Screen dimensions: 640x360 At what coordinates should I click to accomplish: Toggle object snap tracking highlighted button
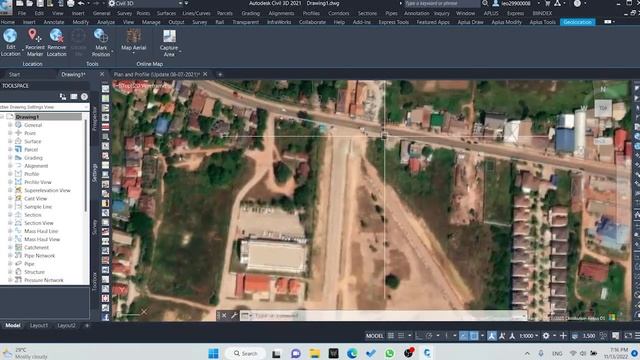tap(463, 336)
